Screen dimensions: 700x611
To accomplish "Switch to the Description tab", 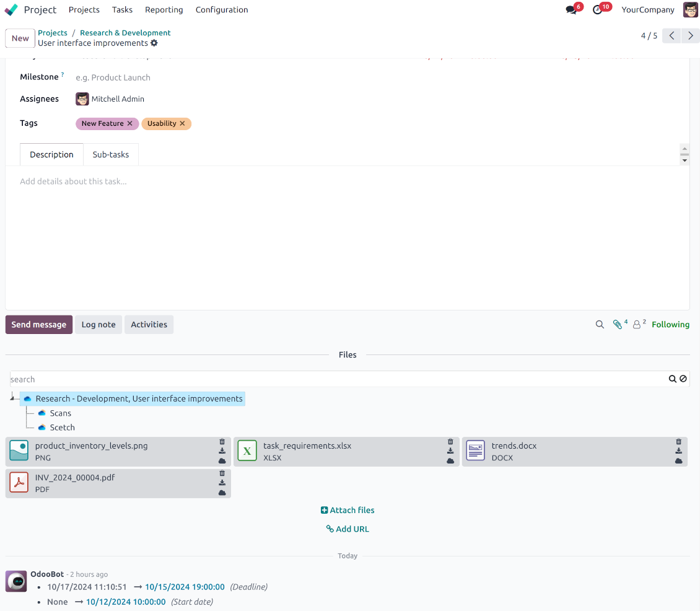I will [52, 154].
